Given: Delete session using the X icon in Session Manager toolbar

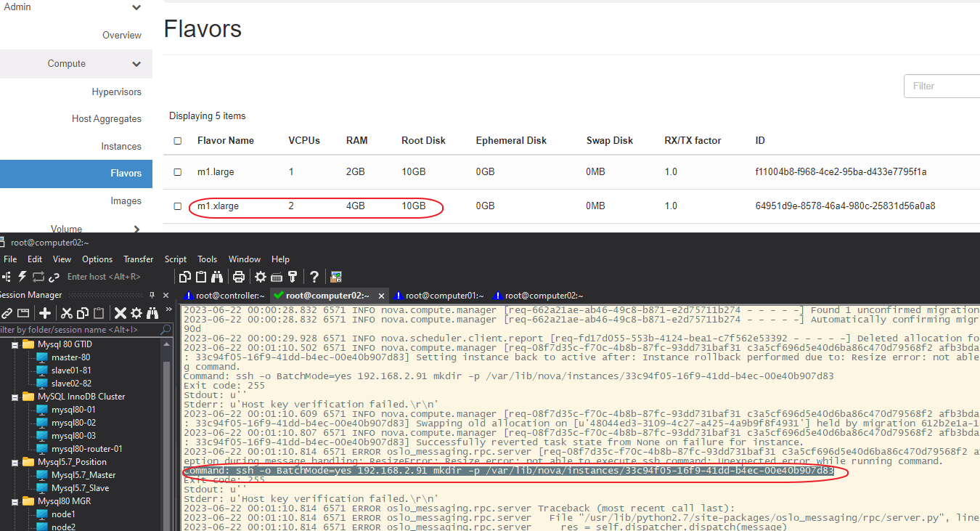Looking at the screenshot, I should click(120, 313).
